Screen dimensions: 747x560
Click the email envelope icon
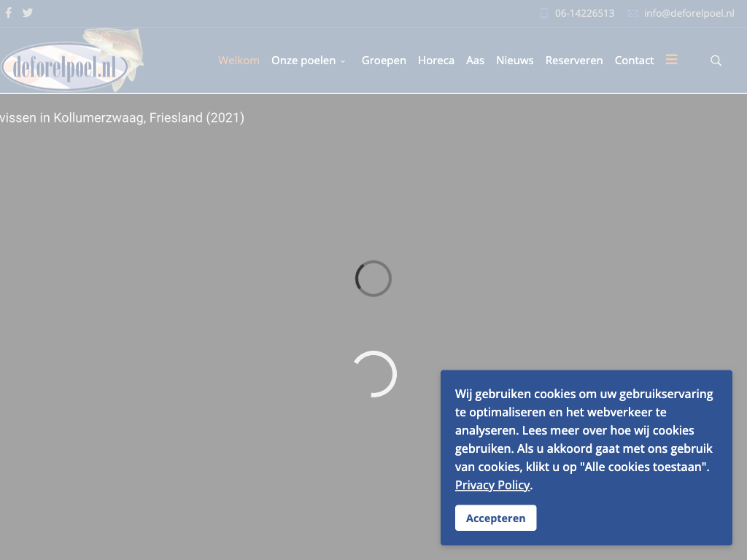coord(632,13)
